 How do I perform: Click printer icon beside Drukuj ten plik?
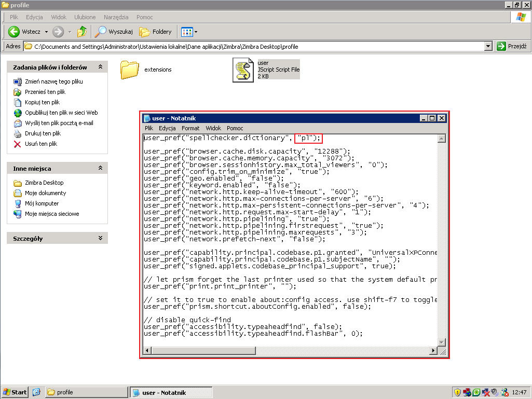[18, 133]
